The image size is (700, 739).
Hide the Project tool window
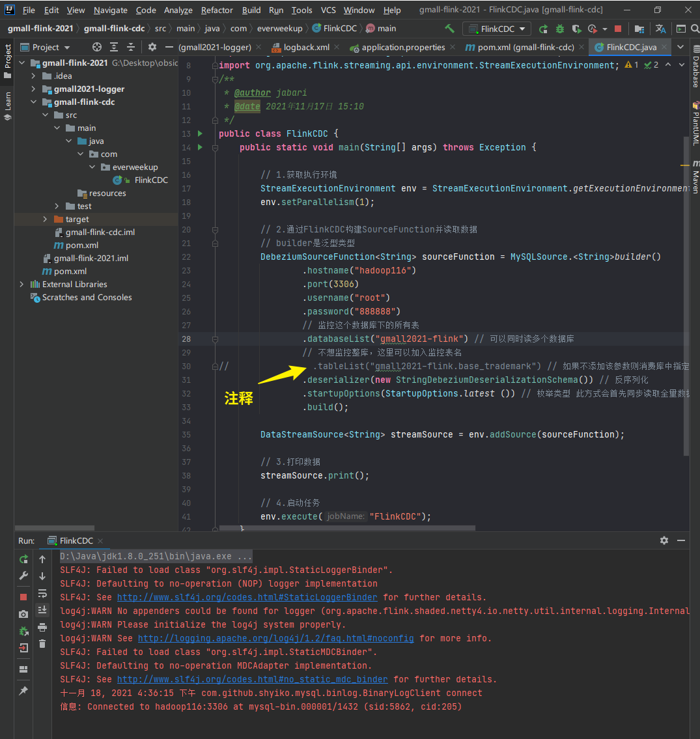[x=169, y=47]
